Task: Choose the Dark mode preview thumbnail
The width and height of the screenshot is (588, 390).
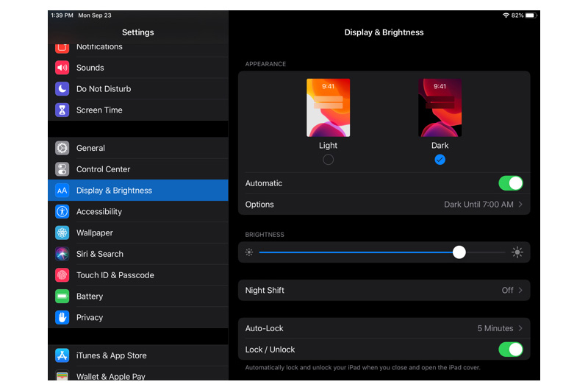Action: pyautogui.click(x=440, y=107)
